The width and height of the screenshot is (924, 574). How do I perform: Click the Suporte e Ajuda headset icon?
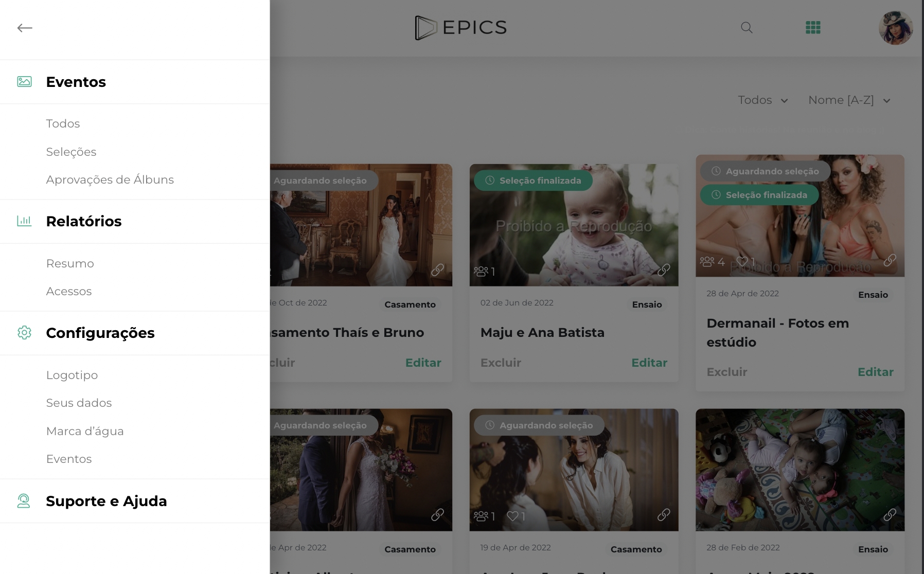(24, 501)
